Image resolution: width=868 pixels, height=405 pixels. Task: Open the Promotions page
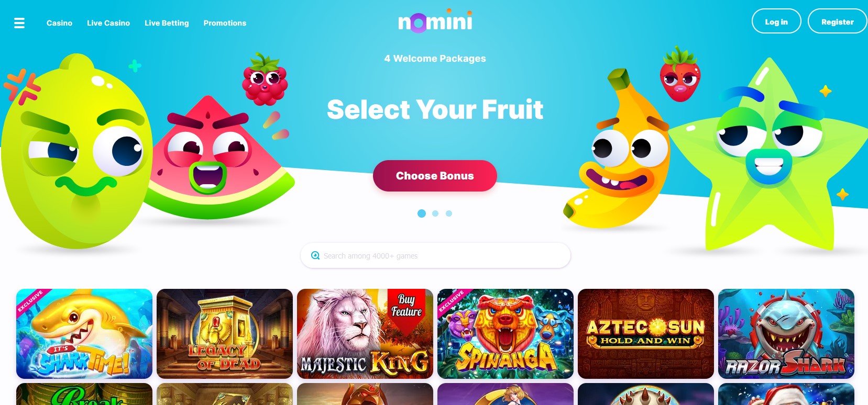(x=225, y=23)
